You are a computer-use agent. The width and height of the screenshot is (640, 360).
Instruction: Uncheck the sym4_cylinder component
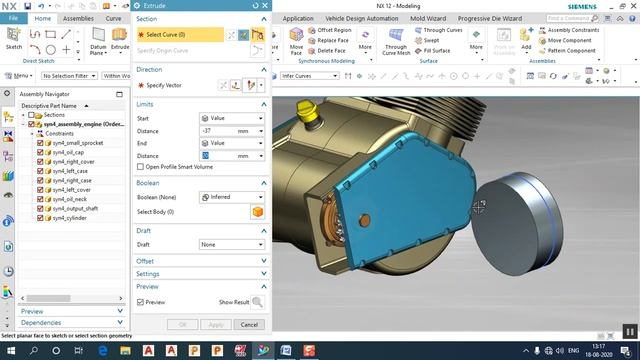click(x=40, y=218)
